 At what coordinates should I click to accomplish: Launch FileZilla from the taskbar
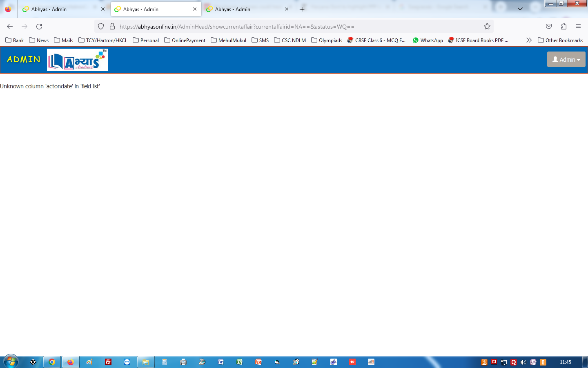108,362
